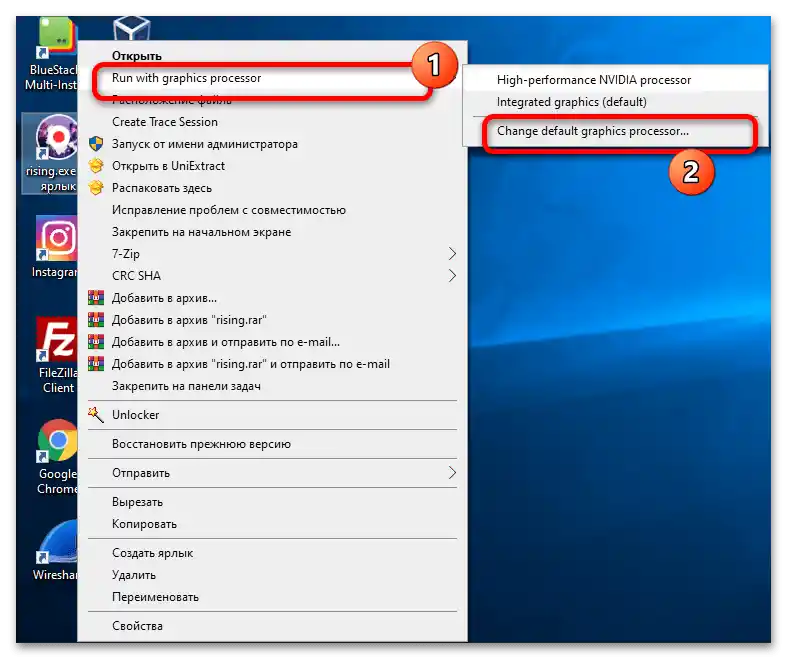Expand the 7-Zip submenu arrow

(452, 253)
